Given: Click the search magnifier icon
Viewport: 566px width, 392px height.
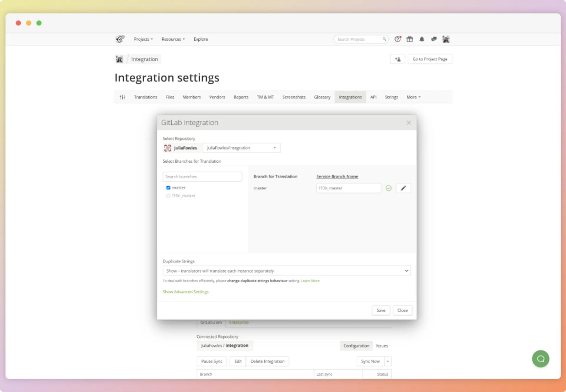Looking at the screenshot, I should 384,39.
